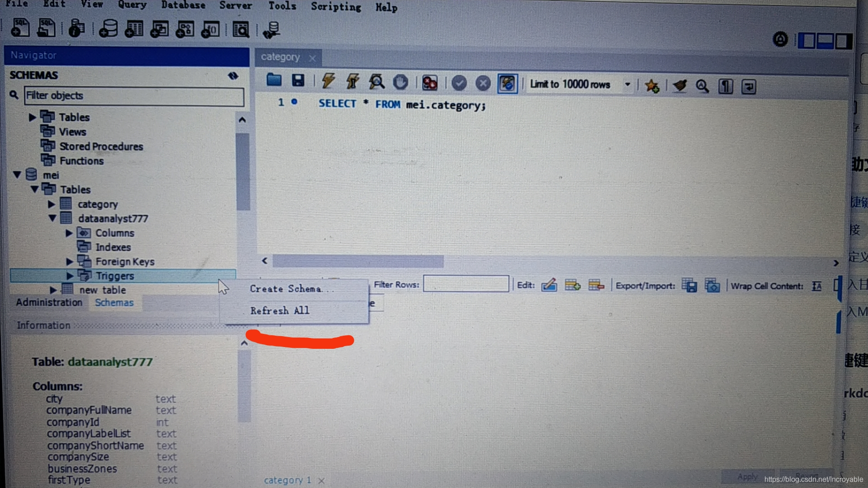Click the Filter objects search field
The width and height of the screenshot is (868, 488).
pos(134,96)
